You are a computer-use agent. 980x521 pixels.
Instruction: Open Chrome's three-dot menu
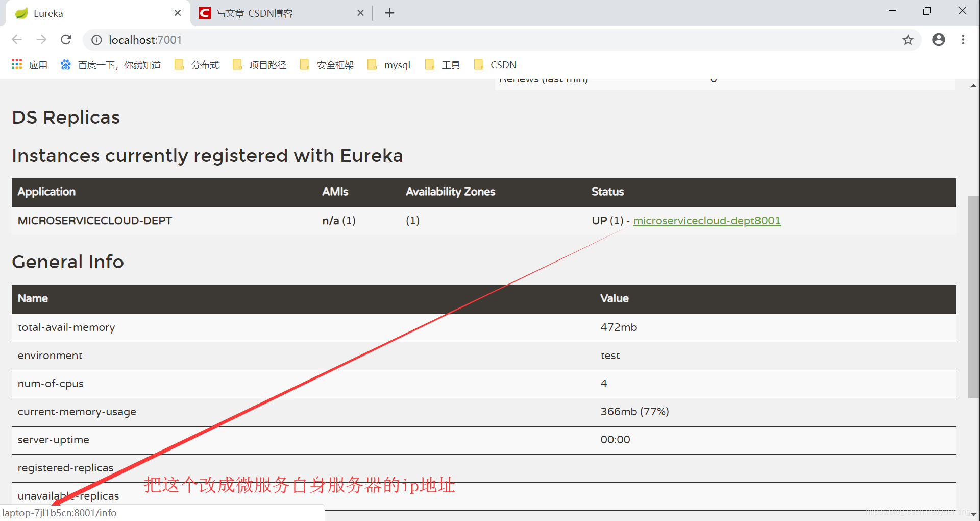pyautogui.click(x=963, y=40)
